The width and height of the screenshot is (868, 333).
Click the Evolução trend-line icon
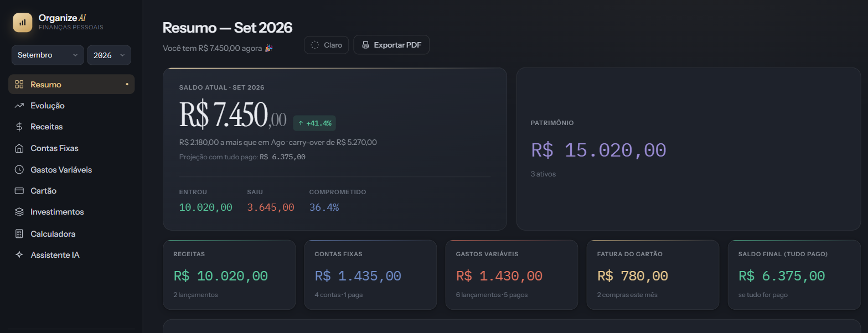(x=19, y=105)
